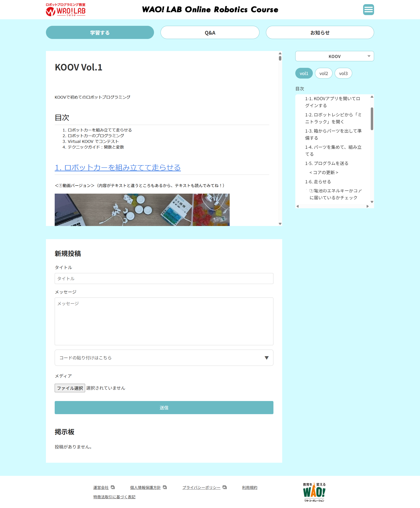Click the 投稿がありません。 message
The image size is (420, 508).
click(73, 447)
